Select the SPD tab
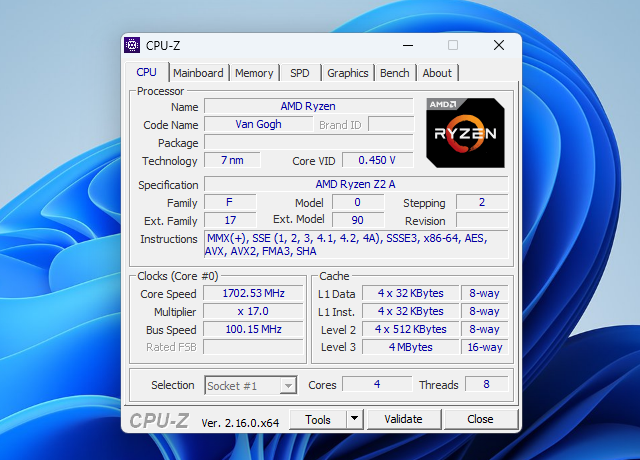The height and width of the screenshot is (460, 640). (x=300, y=73)
